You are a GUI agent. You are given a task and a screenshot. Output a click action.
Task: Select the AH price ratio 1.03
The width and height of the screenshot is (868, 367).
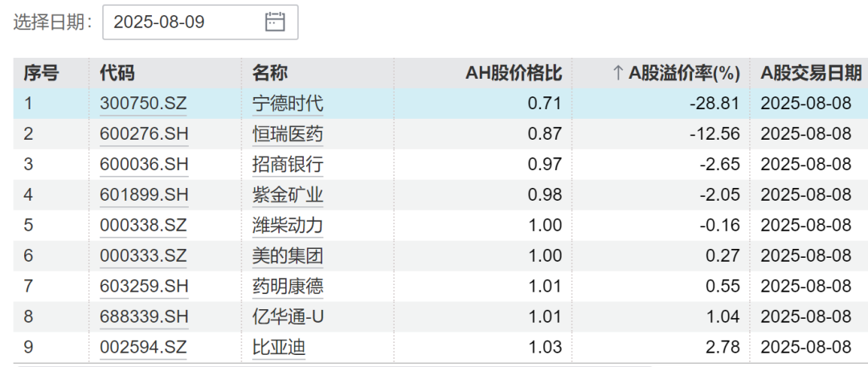[545, 347]
